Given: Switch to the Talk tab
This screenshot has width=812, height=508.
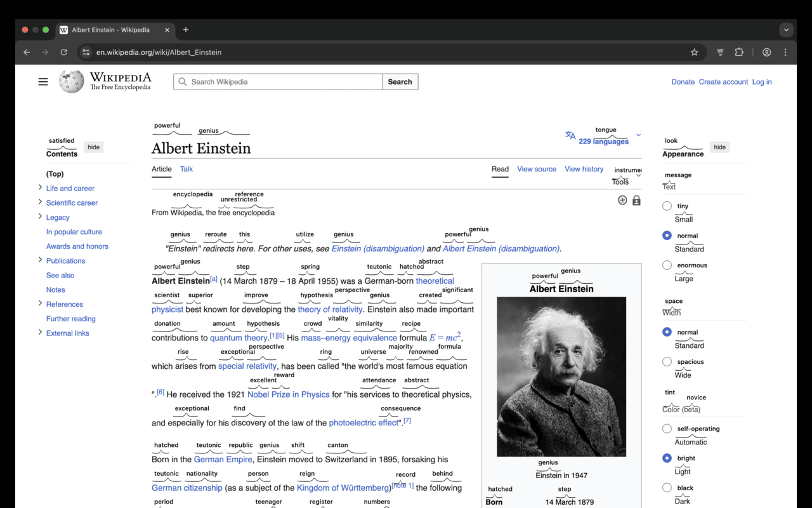Looking at the screenshot, I should point(187,169).
